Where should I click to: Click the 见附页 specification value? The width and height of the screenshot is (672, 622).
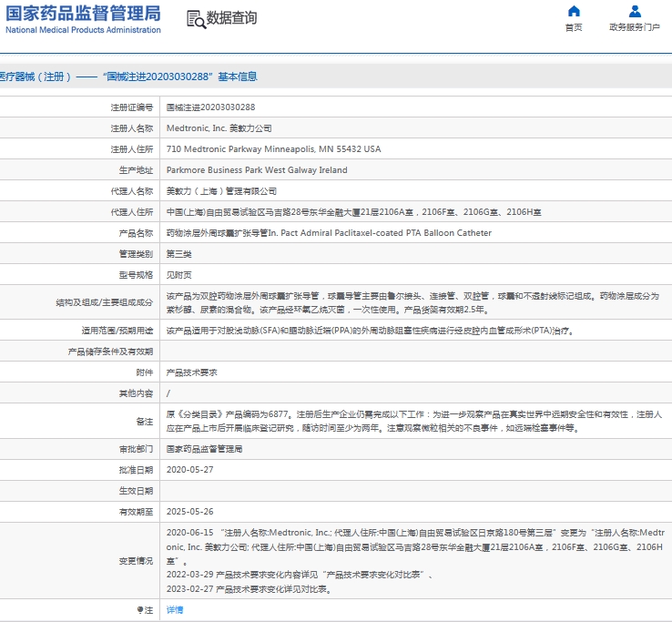[x=178, y=275]
